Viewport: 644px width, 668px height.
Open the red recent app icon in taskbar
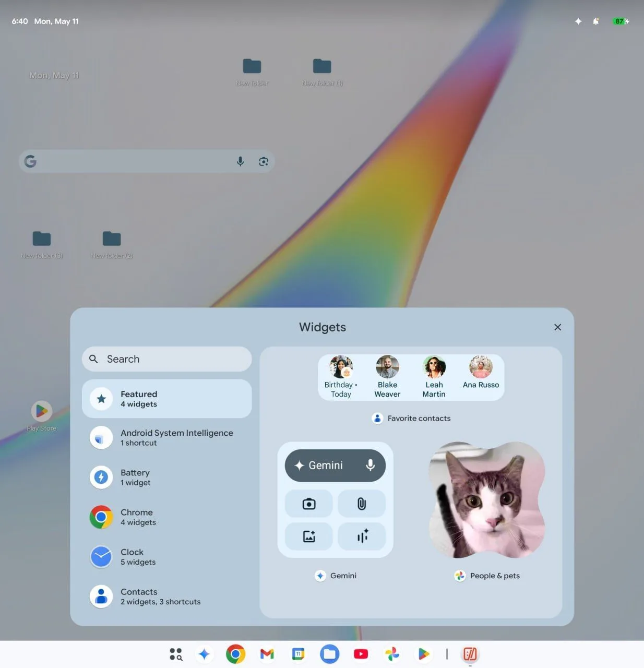point(470,654)
